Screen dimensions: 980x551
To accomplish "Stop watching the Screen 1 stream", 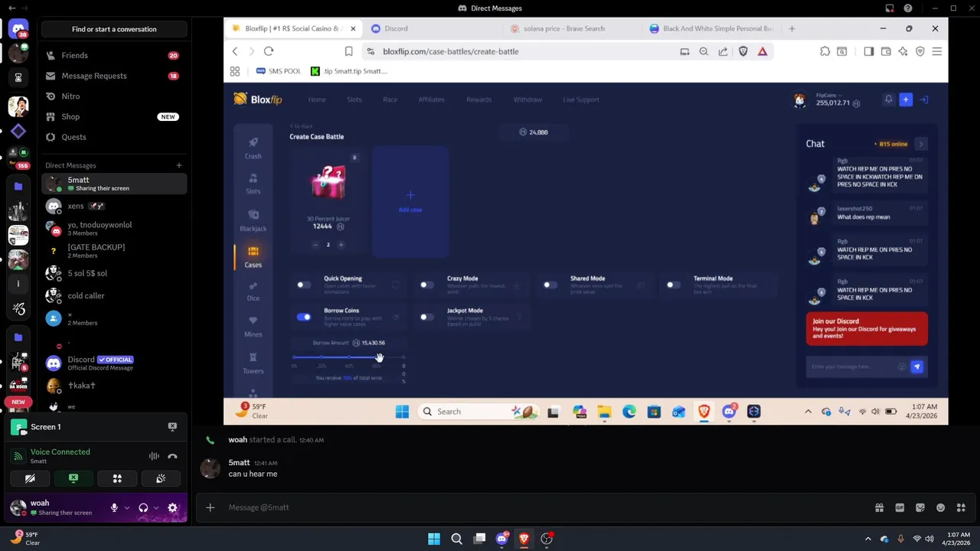I will (172, 427).
